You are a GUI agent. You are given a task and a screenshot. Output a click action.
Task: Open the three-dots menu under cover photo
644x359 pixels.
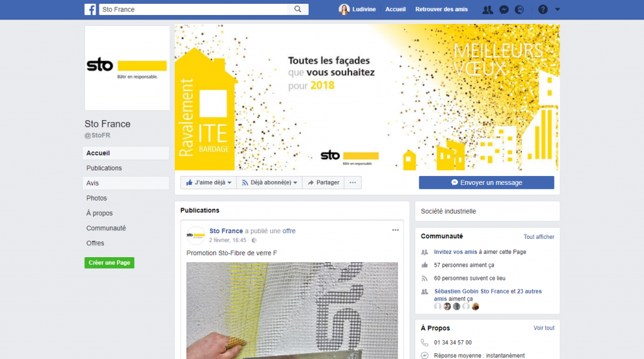[x=353, y=182]
